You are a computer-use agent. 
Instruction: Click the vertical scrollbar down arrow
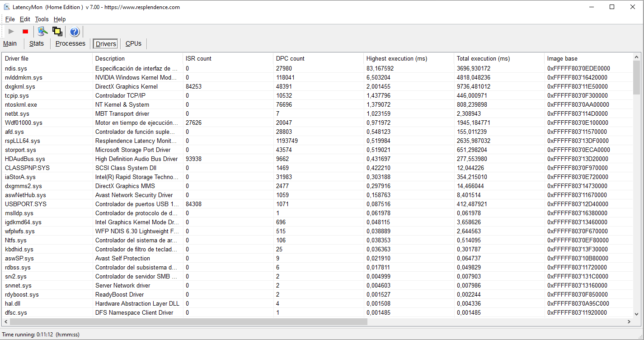pos(637,314)
